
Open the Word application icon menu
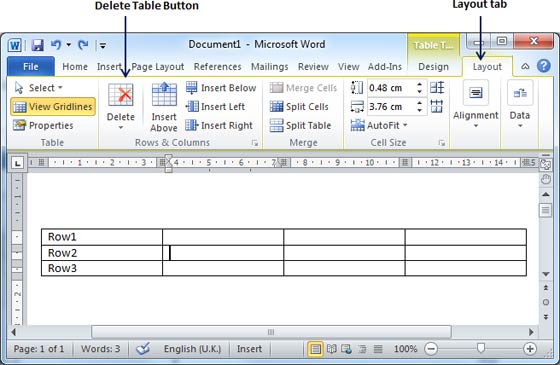coord(15,45)
